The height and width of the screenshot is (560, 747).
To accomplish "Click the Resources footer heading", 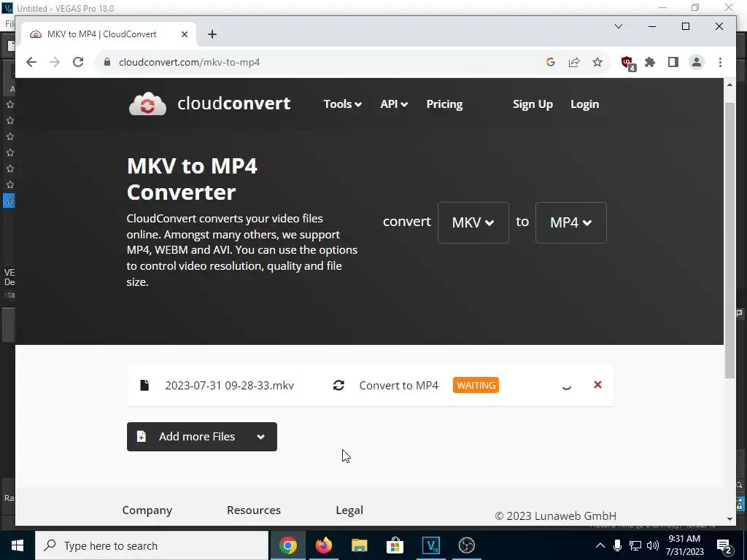I will (254, 510).
